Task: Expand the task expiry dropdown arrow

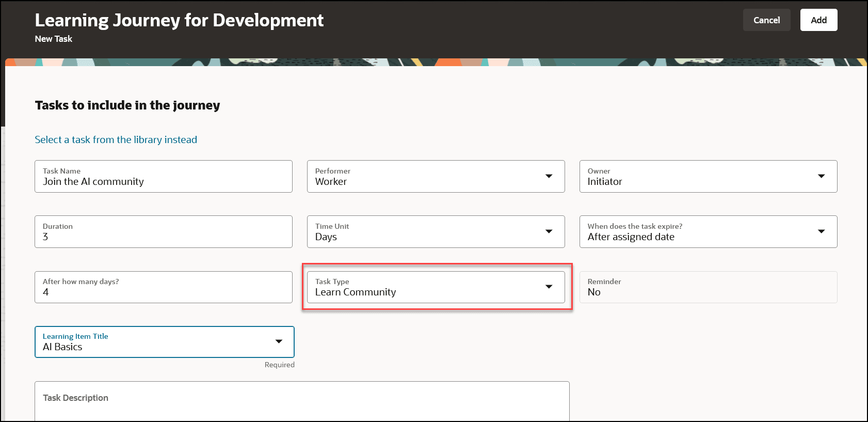Action: tap(821, 231)
